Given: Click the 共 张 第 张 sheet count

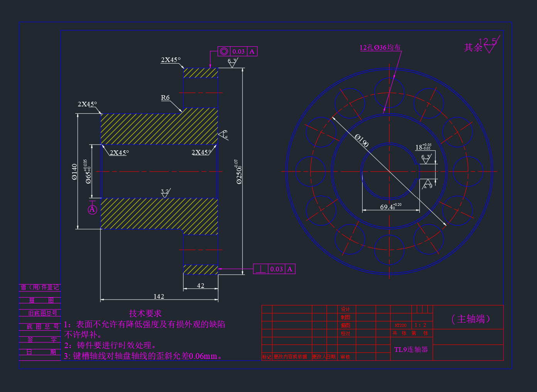Looking at the screenshot, I should (x=410, y=333).
